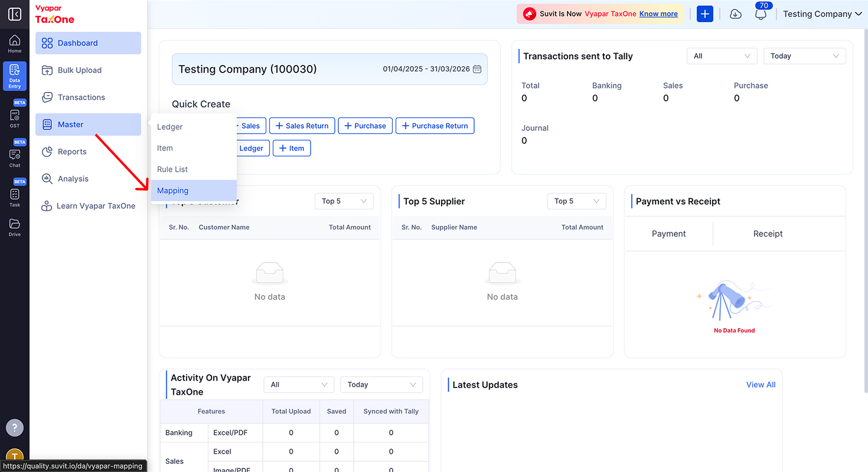This screenshot has height=472, width=868.
Task: Select Master in the side menu
Action: coord(88,124)
